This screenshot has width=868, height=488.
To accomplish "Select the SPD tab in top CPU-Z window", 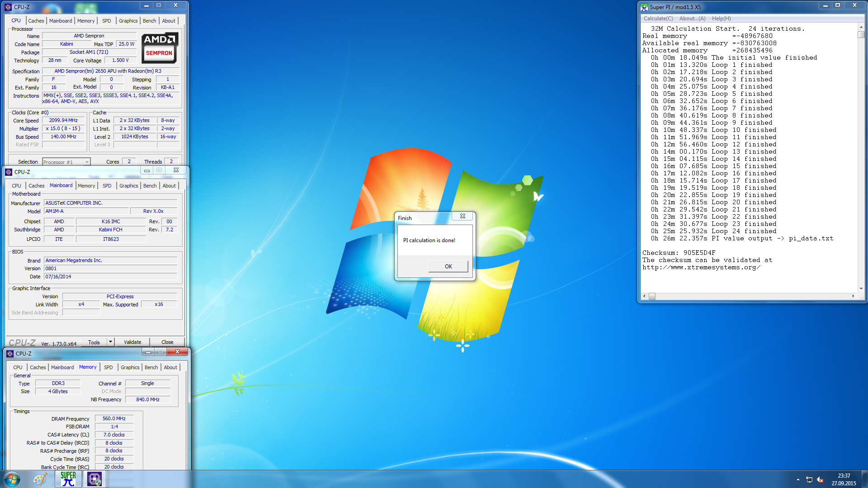I will [x=106, y=21].
